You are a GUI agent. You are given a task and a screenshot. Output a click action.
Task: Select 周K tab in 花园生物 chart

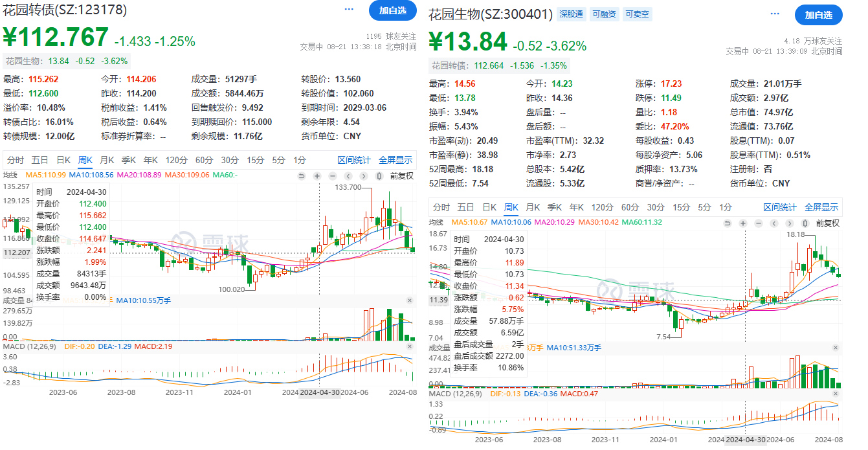coord(511,207)
